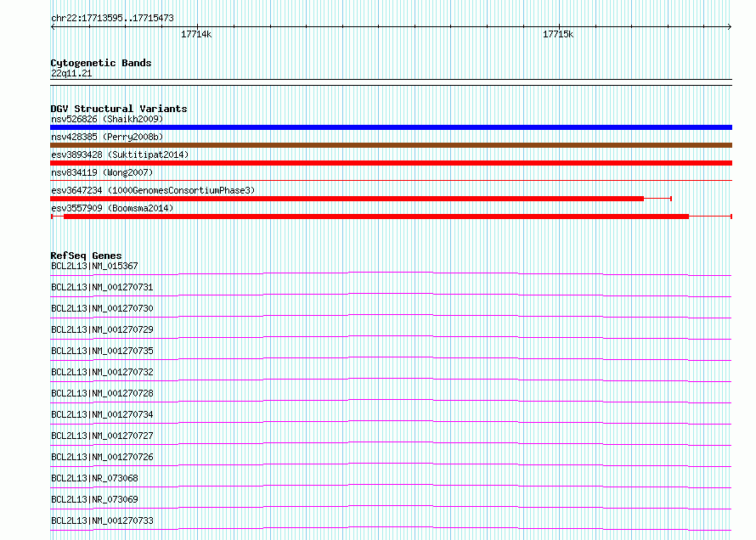Click the chr22:17713595..17715473 coordinate label
The height and width of the screenshot is (540, 756).
tap(112, 19)
